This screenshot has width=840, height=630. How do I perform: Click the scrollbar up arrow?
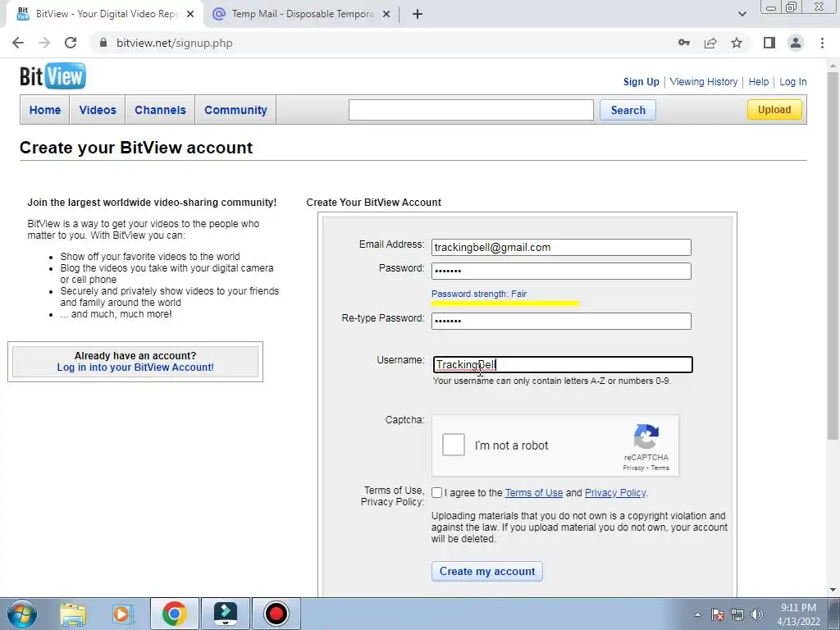click(x=833, y=66)
